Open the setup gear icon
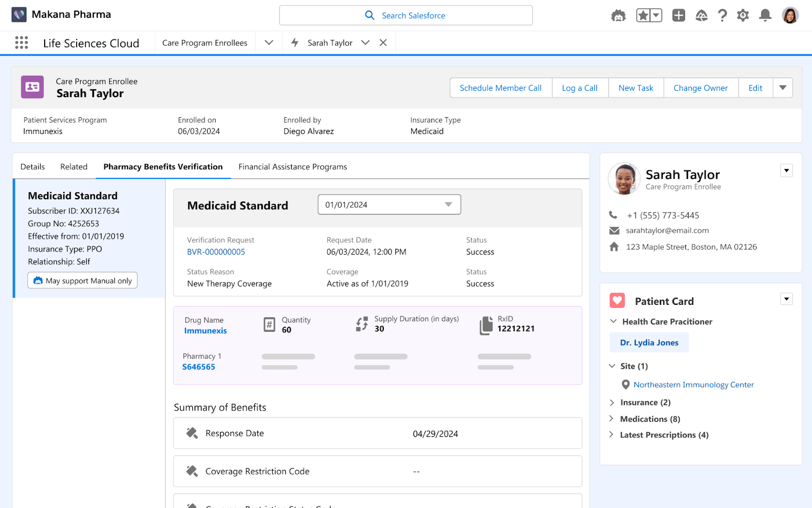 point(743,15)
